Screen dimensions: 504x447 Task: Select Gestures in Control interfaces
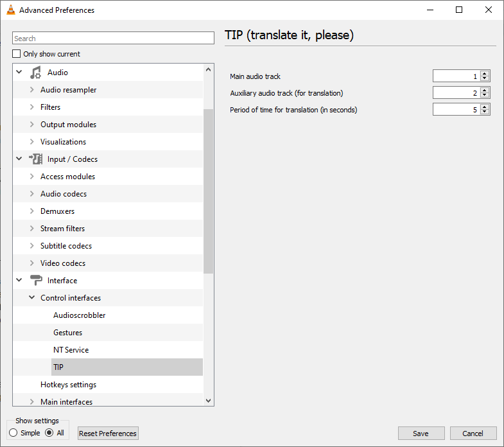click(68, 333)
